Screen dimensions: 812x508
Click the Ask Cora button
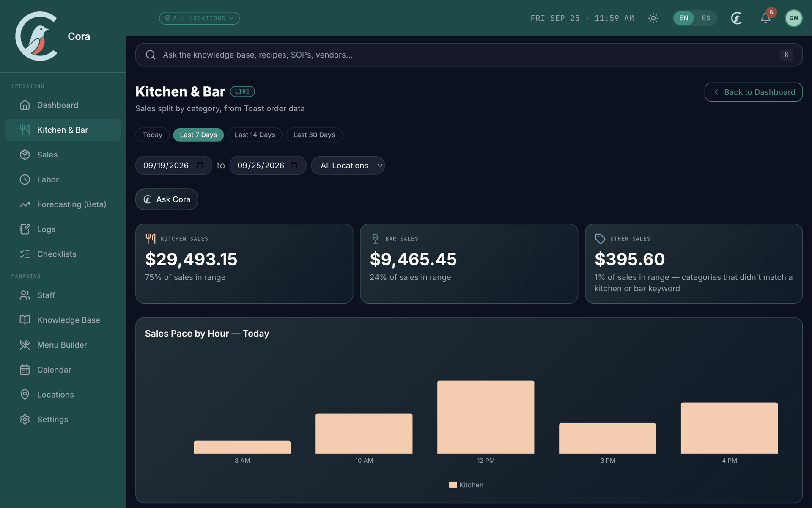[167, 199]
